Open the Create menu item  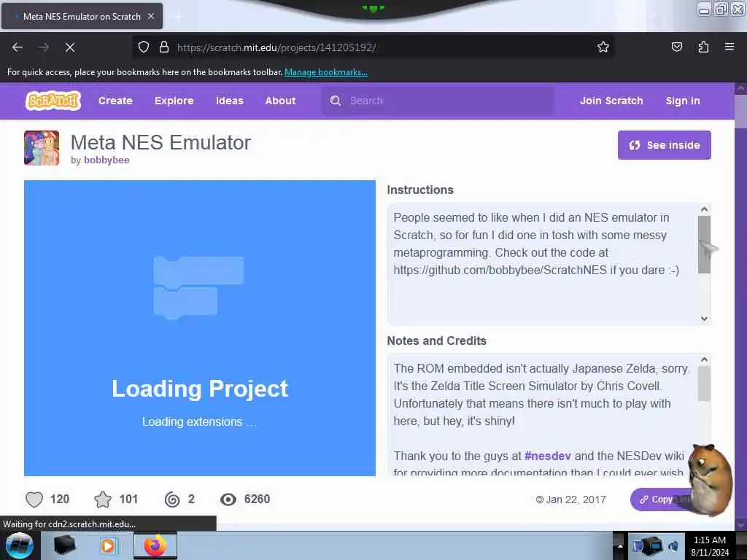tap(115, 101)
